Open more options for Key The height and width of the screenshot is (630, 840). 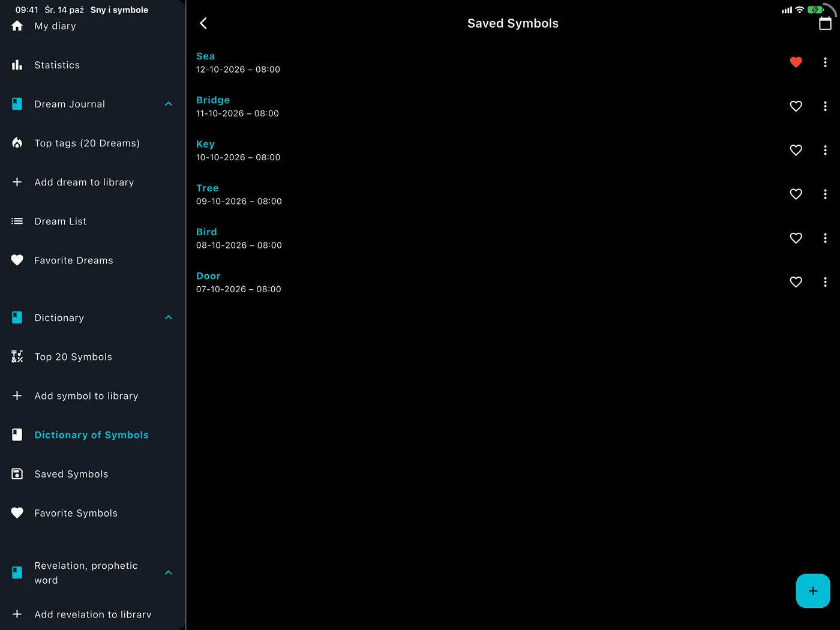pyautogui.click(x=825, y=150)
